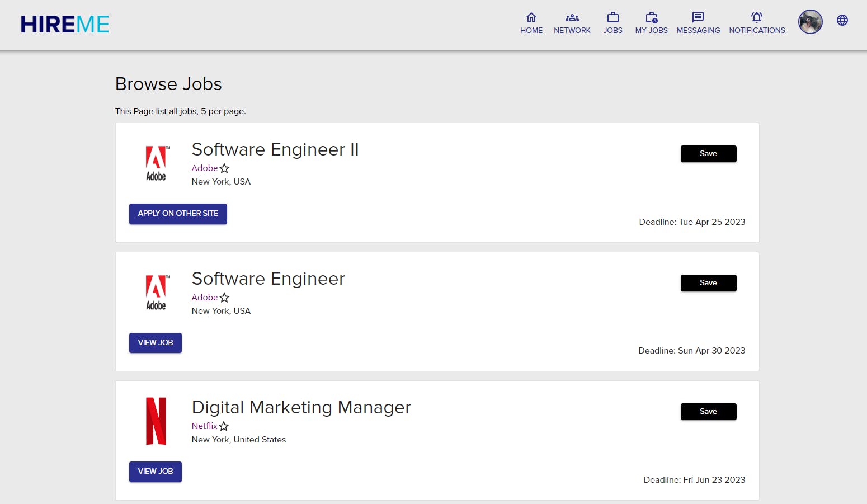Save the Software Engineer II job
867x504 pixels.
[x=708, y=154]
